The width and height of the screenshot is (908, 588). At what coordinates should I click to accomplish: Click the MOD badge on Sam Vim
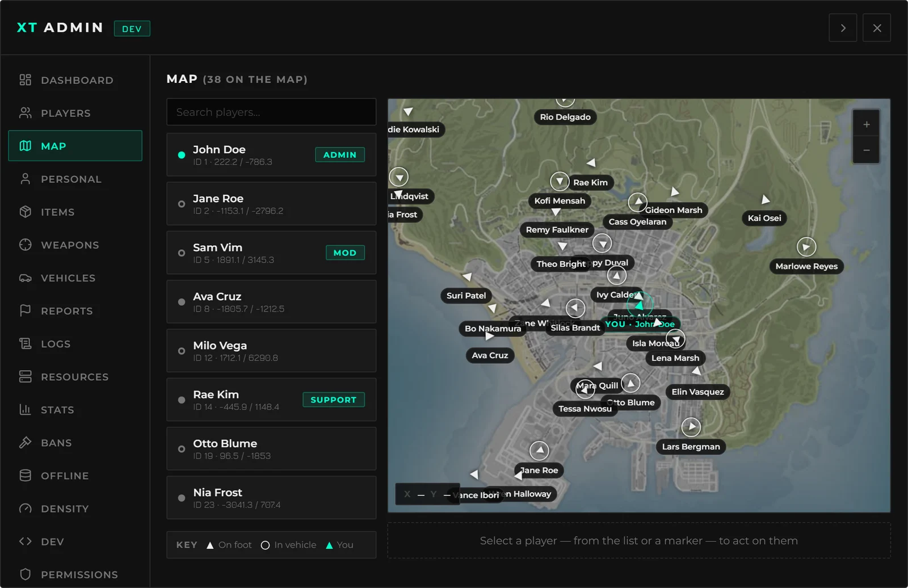coord(345,253)
